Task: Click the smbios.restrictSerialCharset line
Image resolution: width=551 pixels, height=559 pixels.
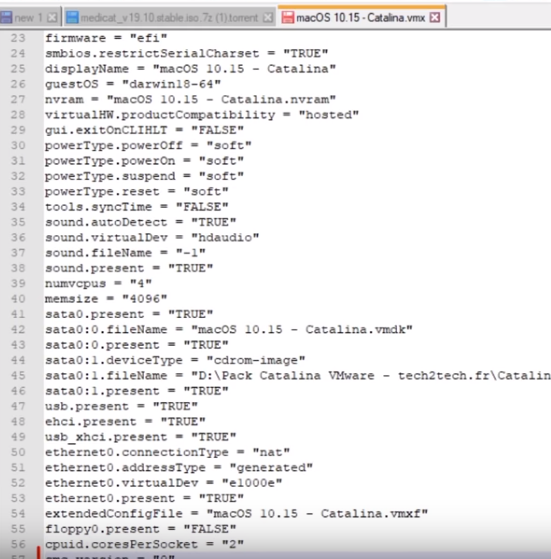Action: (186, 53)
